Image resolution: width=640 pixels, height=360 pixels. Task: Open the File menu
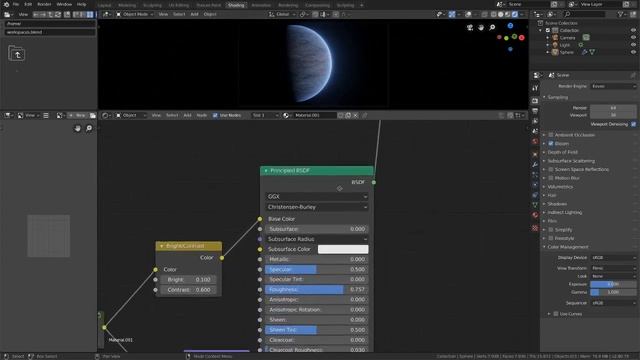coord(16,4)
